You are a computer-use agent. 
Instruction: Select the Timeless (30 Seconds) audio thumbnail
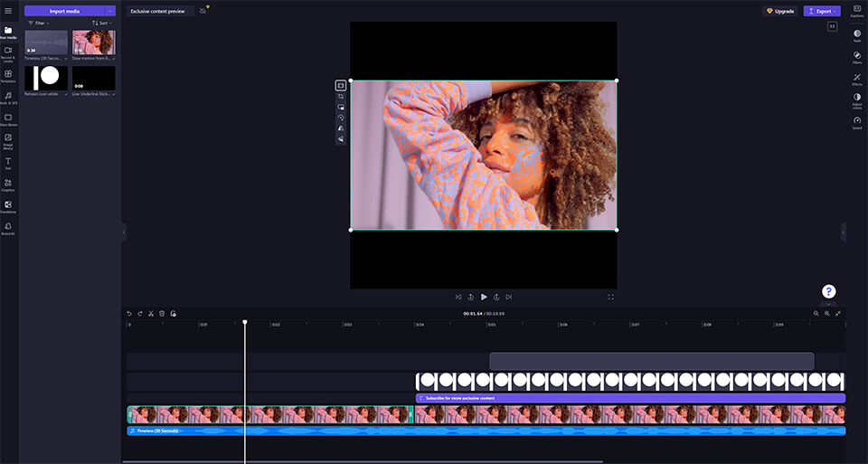coord(46,43)
